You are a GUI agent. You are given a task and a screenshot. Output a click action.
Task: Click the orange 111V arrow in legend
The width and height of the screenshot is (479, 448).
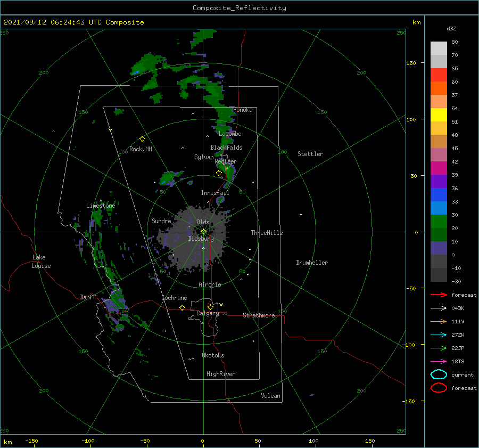(x=439, y=321)
